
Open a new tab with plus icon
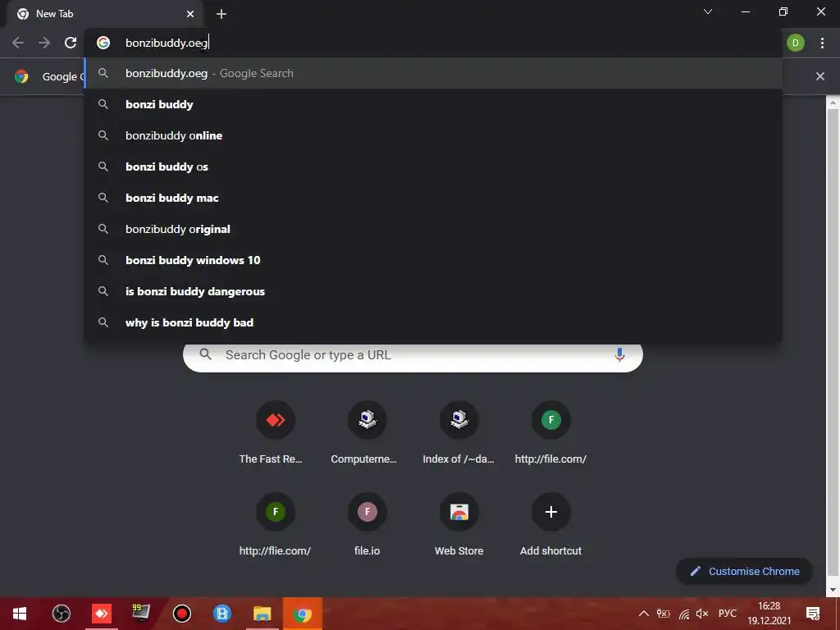pos(221,14)
